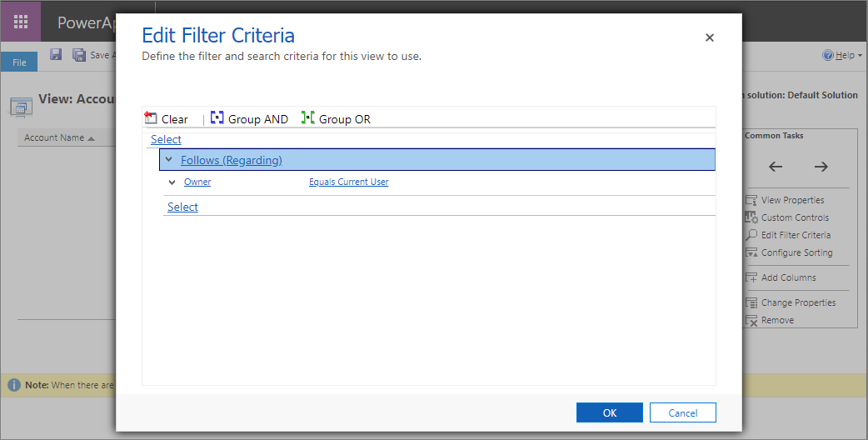Click the Edit Filter Criteria dialog title
This screenshot has height=440, width=868.
point(218,36)
